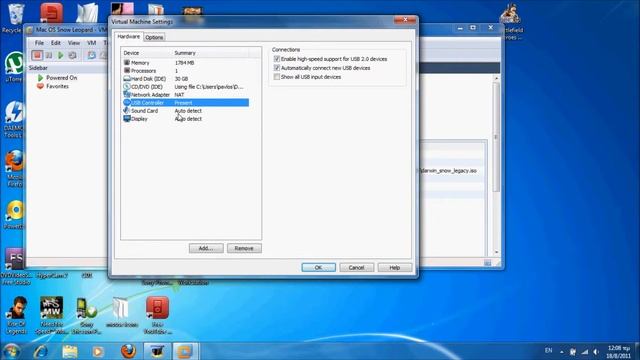640x360 pixels.
Task: Enable Show all USB input devices
Action: 277,77
